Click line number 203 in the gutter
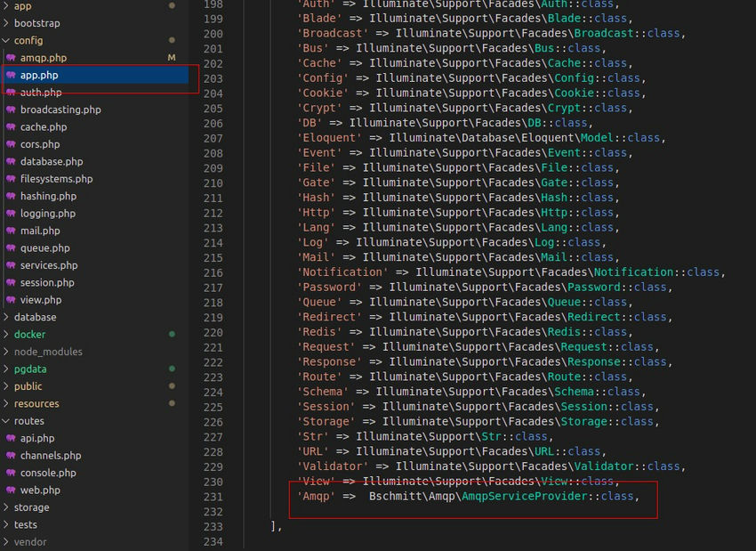 pyautogui.click(x=213, y=78)
